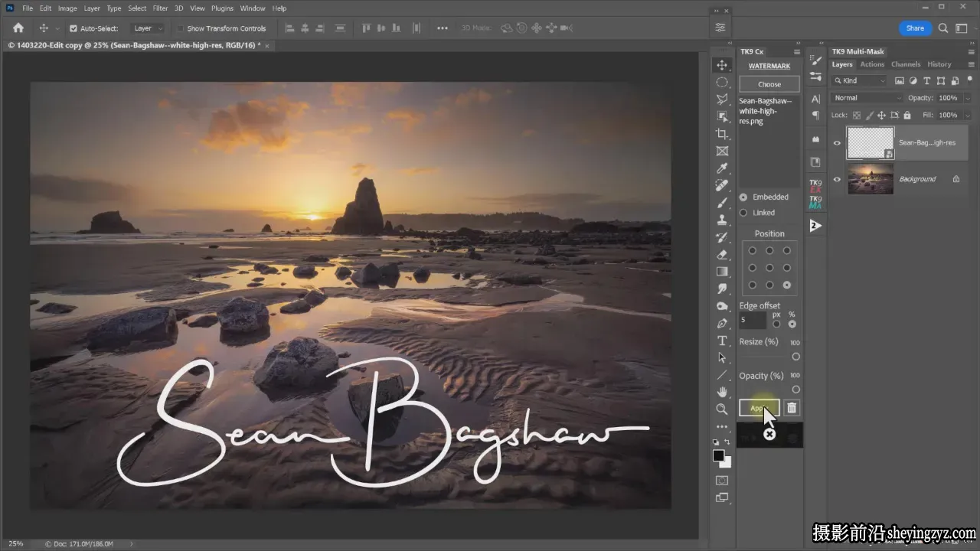Toggle Quick Mask mode
Screen dimensions: 980x551
tap(722, 481)
